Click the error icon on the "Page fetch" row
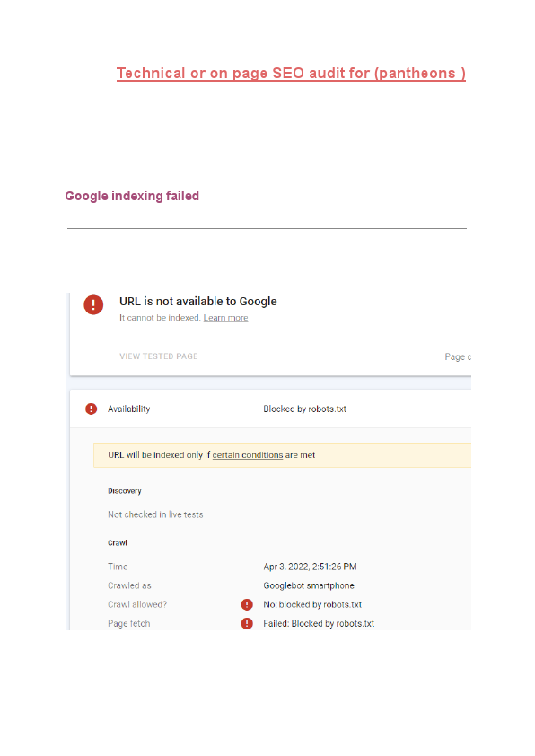This screenshot has width=535, height=756. click(247, 623)
